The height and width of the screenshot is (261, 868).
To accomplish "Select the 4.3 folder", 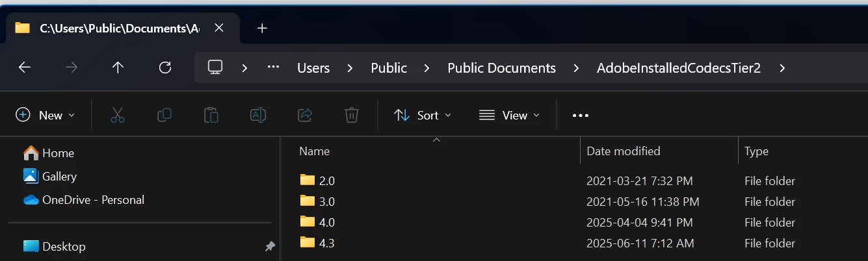I will click(x=318, y=243).
